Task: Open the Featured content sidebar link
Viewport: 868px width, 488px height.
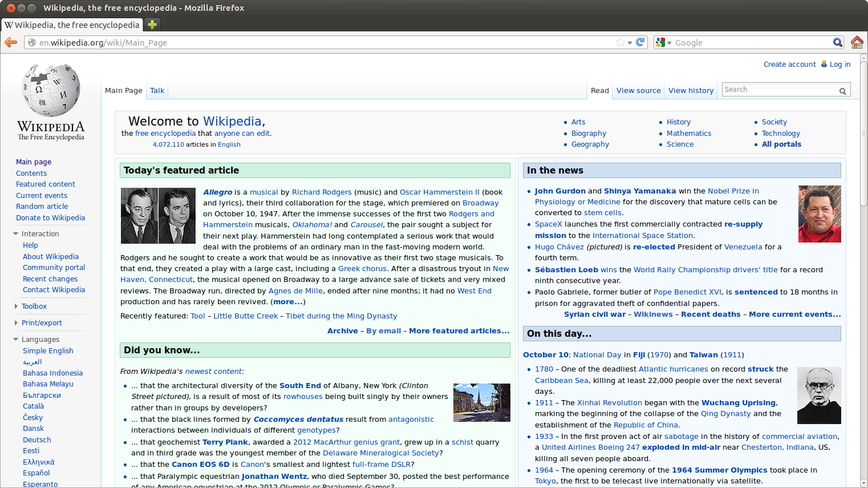Action: (x=46, y=184)
